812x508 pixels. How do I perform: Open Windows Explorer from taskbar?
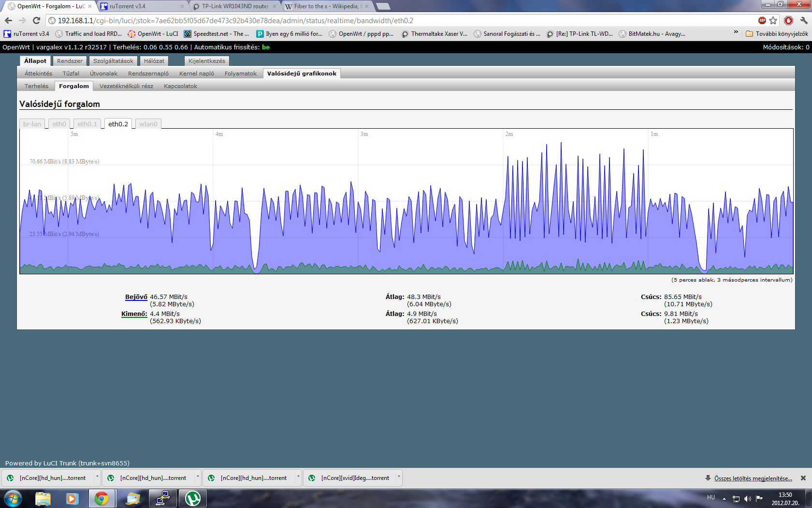point(43,498)
